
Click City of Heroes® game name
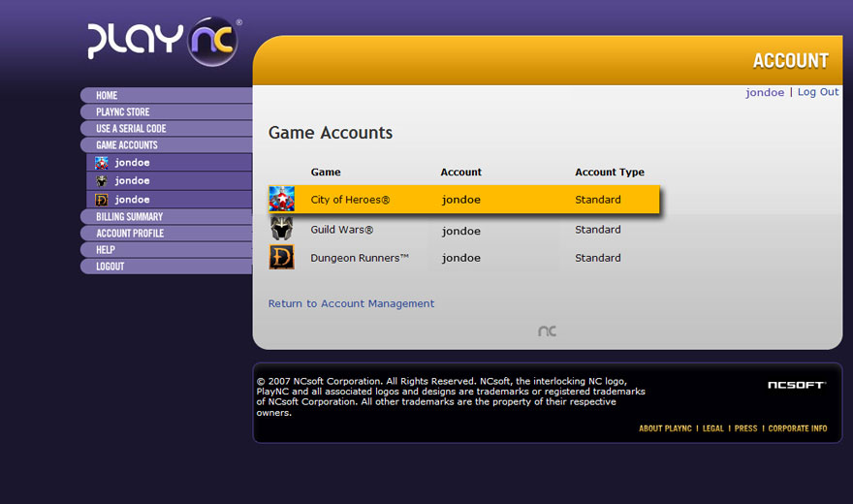(350, 200)
